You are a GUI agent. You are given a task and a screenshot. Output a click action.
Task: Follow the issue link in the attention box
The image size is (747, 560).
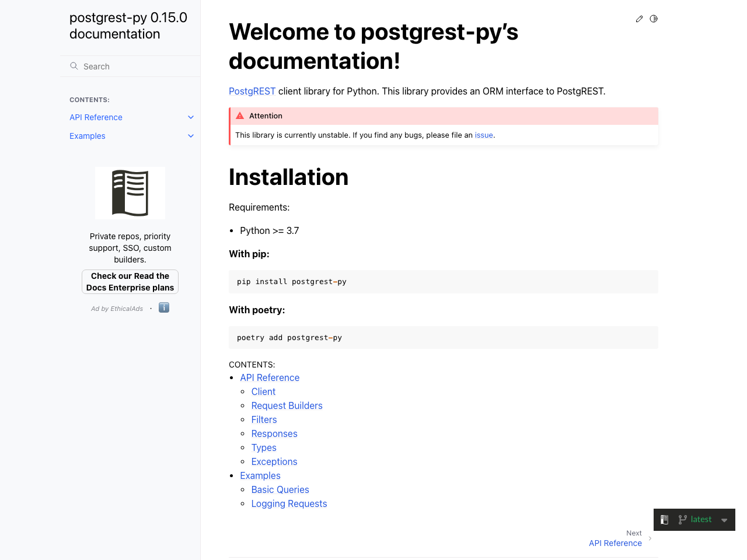click(484, 135)
